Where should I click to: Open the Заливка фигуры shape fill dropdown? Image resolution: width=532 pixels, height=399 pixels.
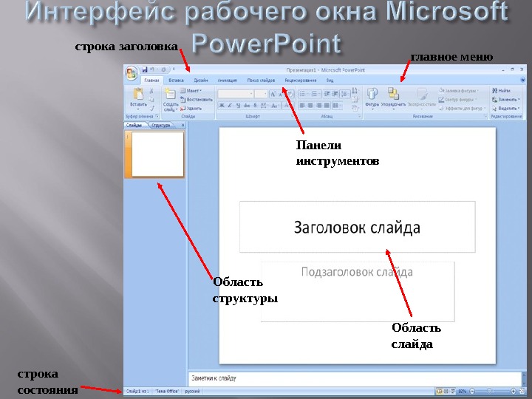click(459, 91)
